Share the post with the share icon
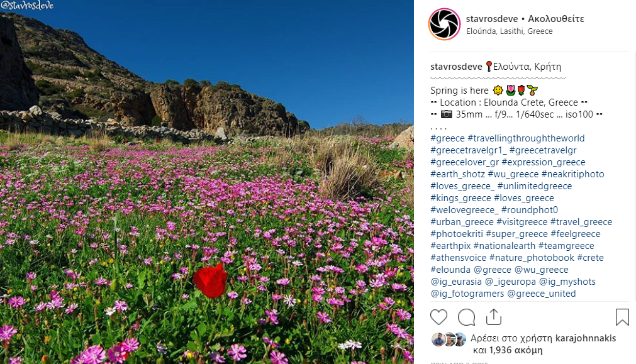Screen dimensions: 636x364 click(494, 317)
